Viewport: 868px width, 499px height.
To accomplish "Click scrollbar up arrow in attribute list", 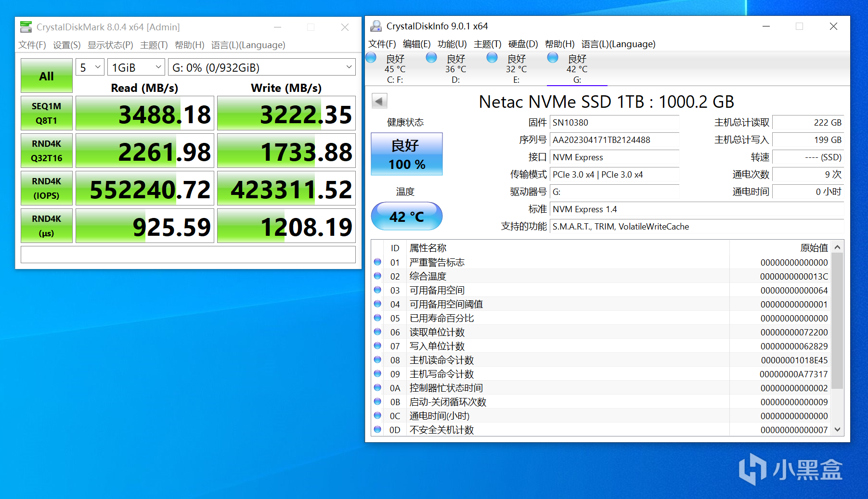I will pos(838,247).
